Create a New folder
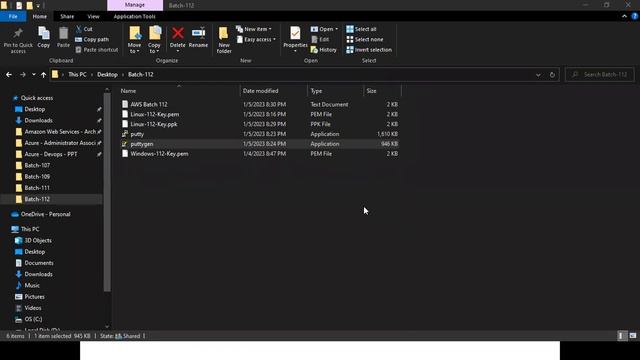Image resolution: width=640 pixels, height=360 pixels. [x=224, y=40]
